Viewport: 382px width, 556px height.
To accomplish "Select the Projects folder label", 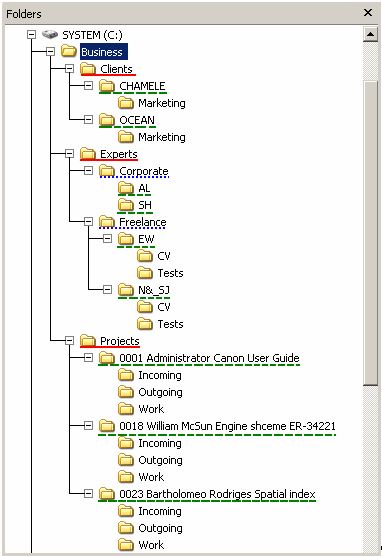I will pos(120,341).
